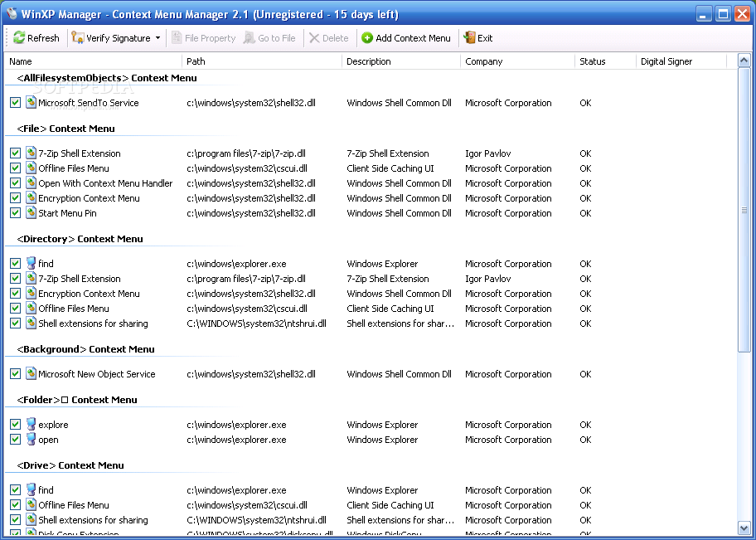Click Encryption Context Menu icon under File
Image resolution: width=756 pixels, height=540 pixels.
click(x=31, y=198)
